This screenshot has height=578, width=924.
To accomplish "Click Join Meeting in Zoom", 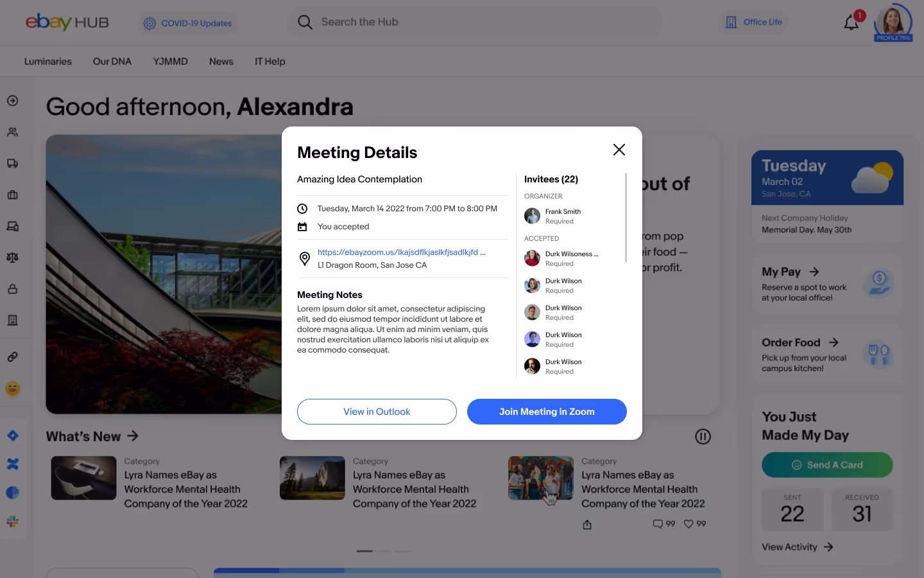I will (547, 412).
